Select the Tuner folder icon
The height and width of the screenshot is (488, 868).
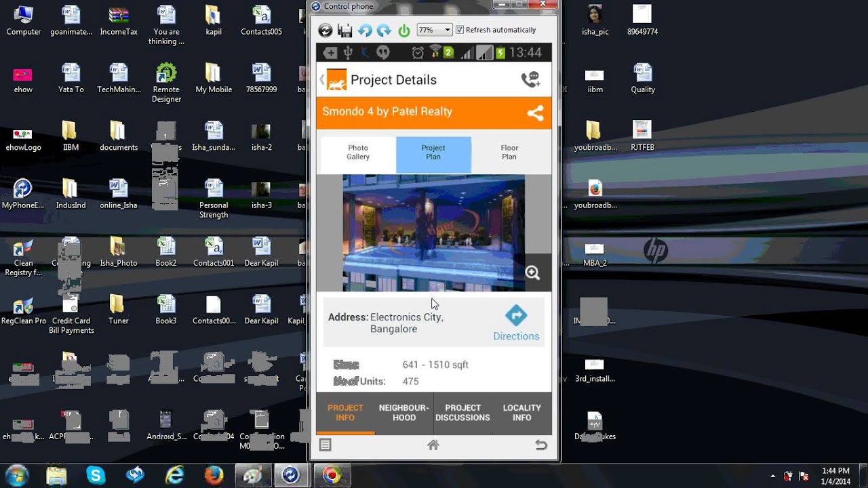pos(119,310)
